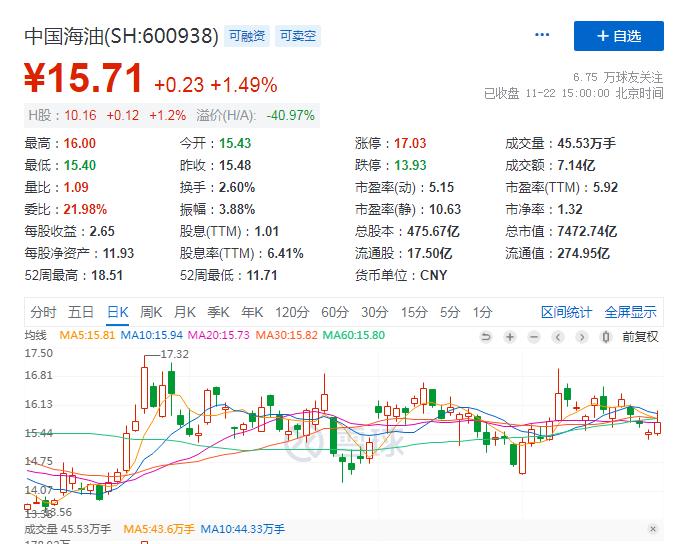Viewport: 684px width, 544px height.
Task: Open 区间统计 range statistics link
Action: 566,312
